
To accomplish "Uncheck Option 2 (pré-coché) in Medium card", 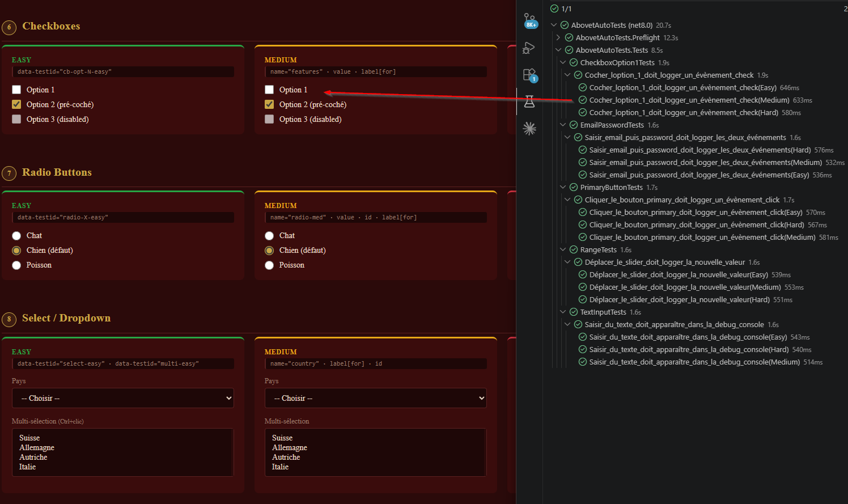I will pos(269,104).
